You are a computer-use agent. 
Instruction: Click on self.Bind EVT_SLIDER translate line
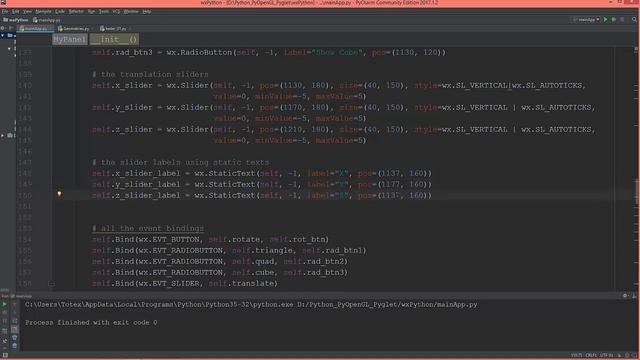(x=184, y=283)
